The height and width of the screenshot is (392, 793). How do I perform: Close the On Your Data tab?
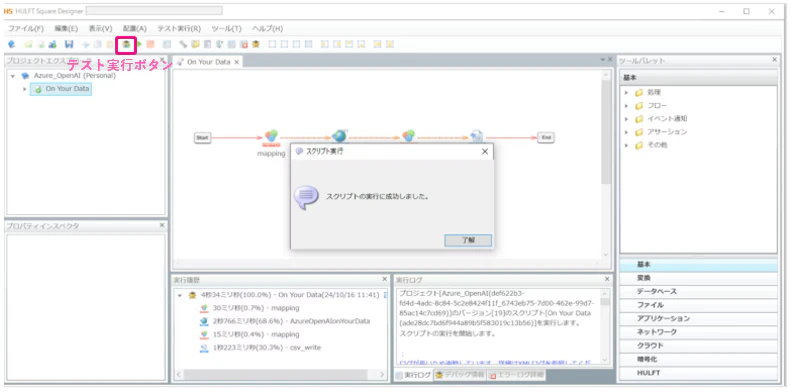tap(236, 62)
